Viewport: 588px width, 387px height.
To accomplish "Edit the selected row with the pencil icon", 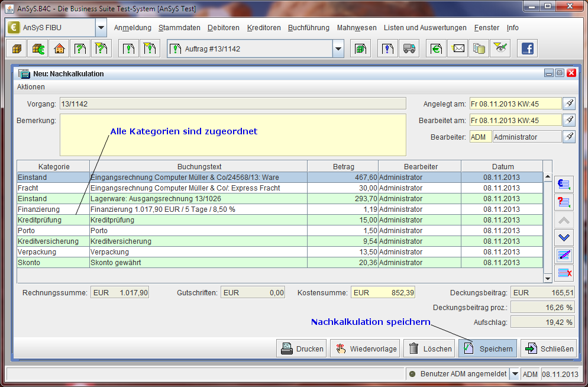I will (x=564, y=255).
